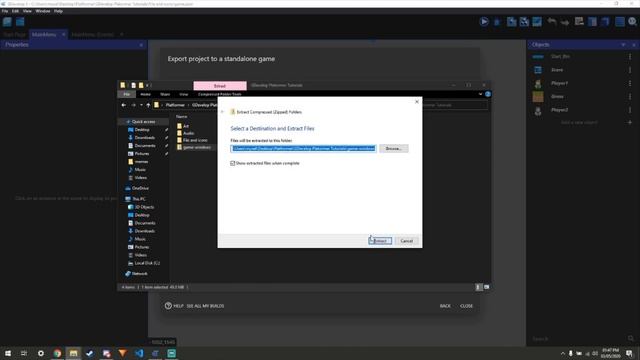Viewport: 640px width, 360px height.
Task: Select the Grass tile icon in Objects panel
Action: [538, 97]
